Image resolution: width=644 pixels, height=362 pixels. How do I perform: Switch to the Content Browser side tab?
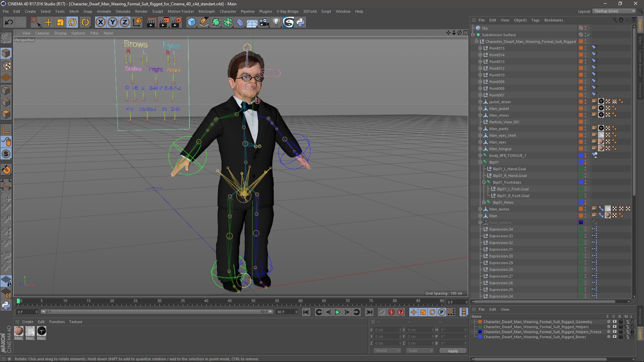pyautogui.click(x=640, y=63)
